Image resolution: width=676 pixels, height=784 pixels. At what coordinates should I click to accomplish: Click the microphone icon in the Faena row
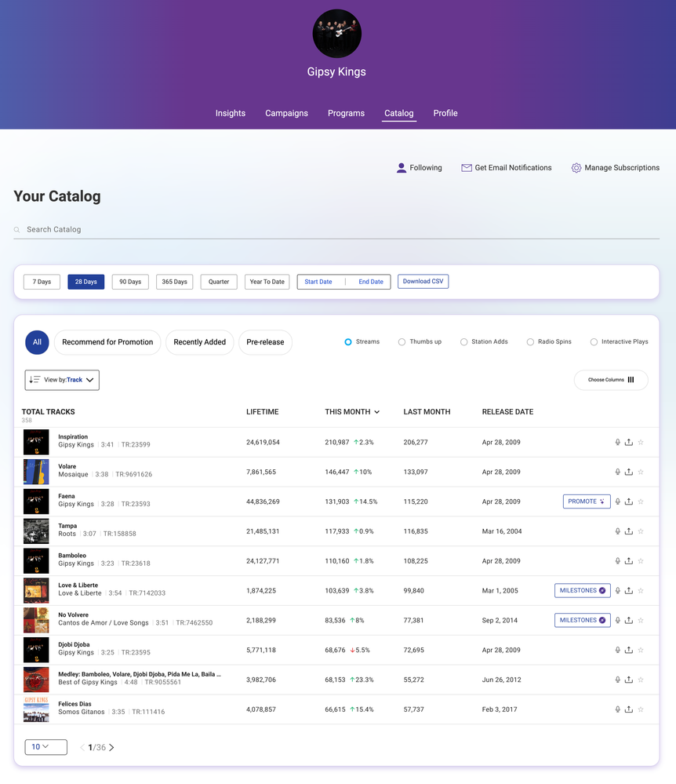click(617, 501)
